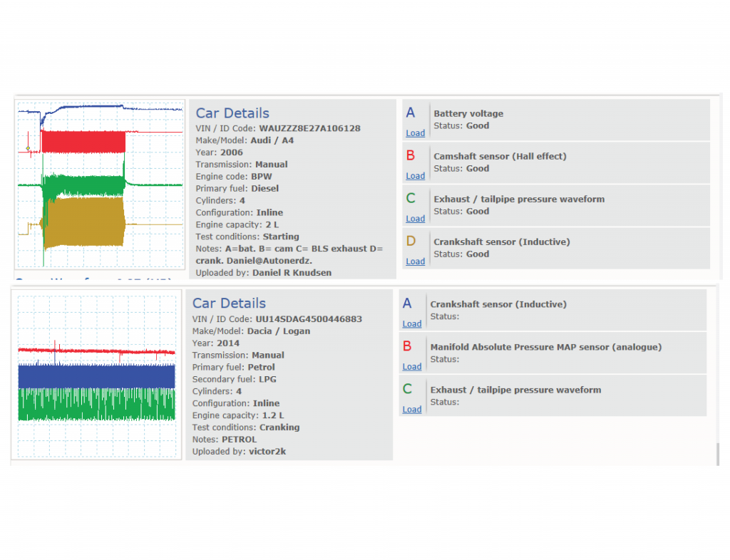Load channel B Camshaft sensor waveform
Screen dimensions: 730x560
pos(416,176)
